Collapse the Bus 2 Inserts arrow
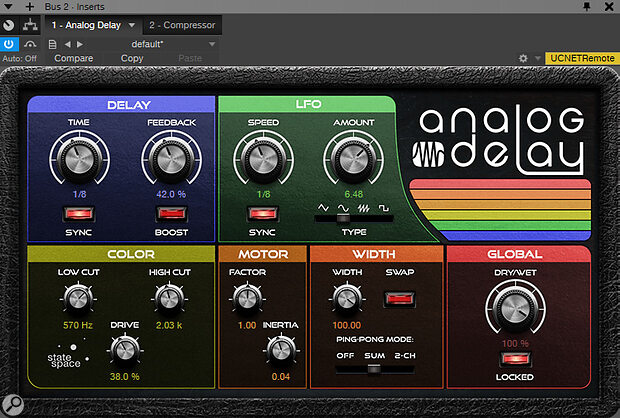This screenshot has height=418, width=620. (x=8, y=6)
